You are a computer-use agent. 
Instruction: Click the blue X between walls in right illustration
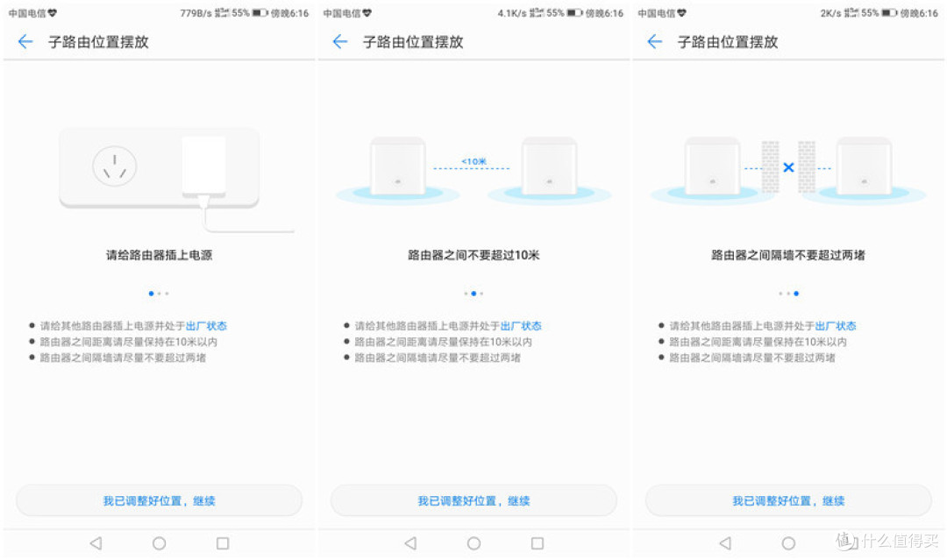pos(788,167)
